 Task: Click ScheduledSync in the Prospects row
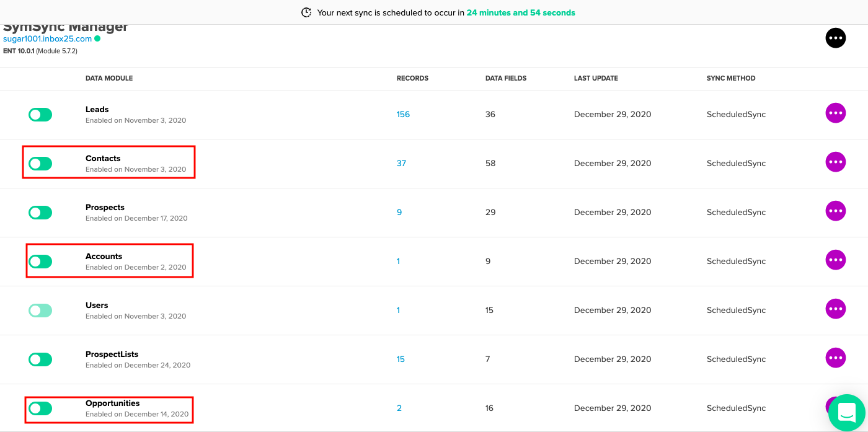(736, 213)
